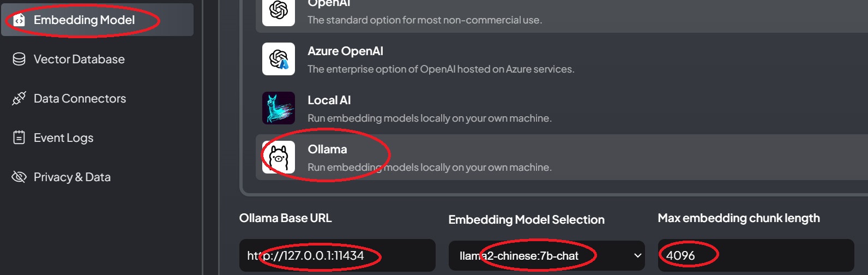Expand the llama2-chinese:7b-chat dropdown arrow
Screen dimensions: 868x275
[637, 255]
